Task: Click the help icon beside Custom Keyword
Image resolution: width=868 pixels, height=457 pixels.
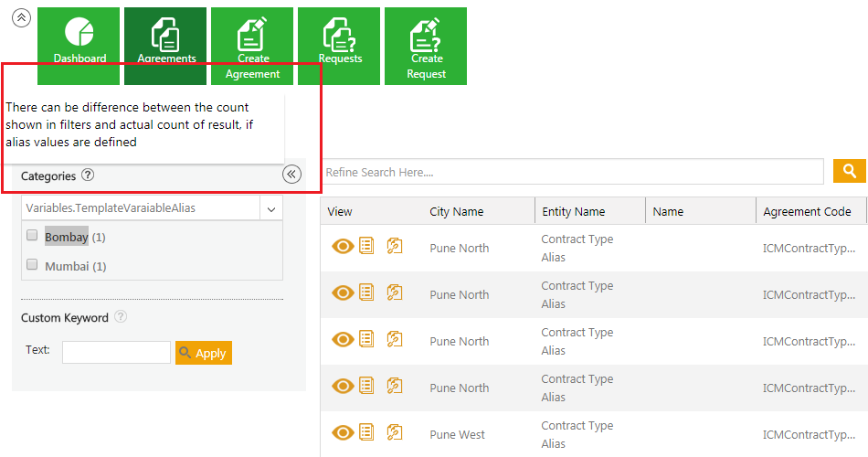Action: 121,317
